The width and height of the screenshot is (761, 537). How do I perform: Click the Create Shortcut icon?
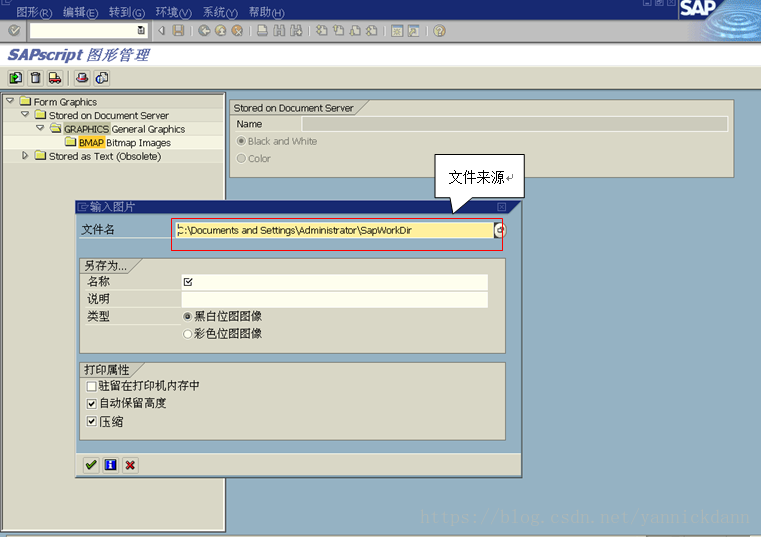tap(413, 31)
